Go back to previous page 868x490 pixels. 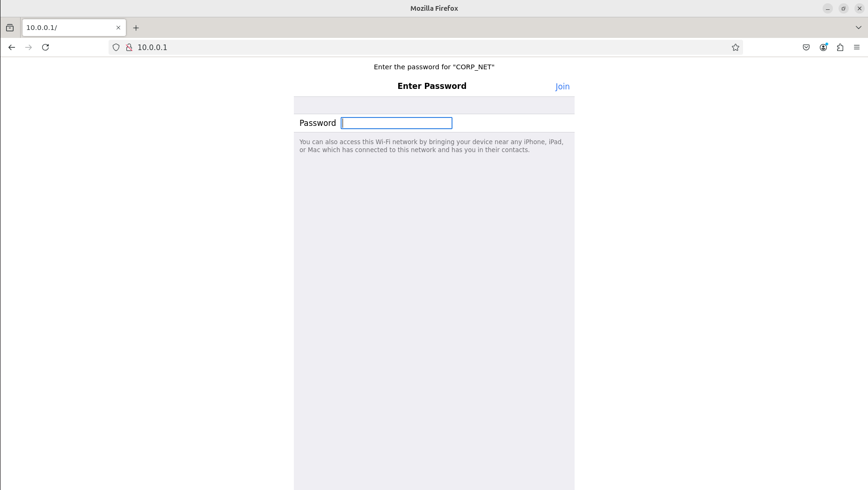(x=12, y=47)
